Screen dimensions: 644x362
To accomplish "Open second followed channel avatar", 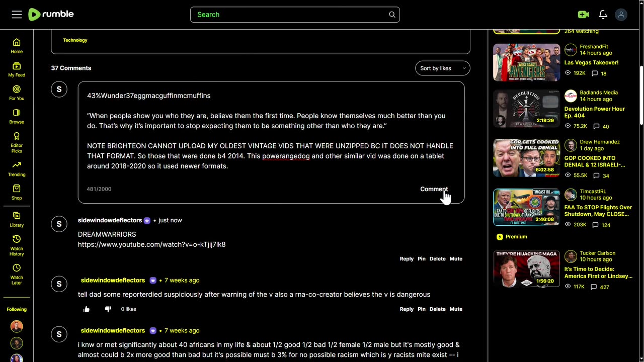I will click(x=17, y=343).
